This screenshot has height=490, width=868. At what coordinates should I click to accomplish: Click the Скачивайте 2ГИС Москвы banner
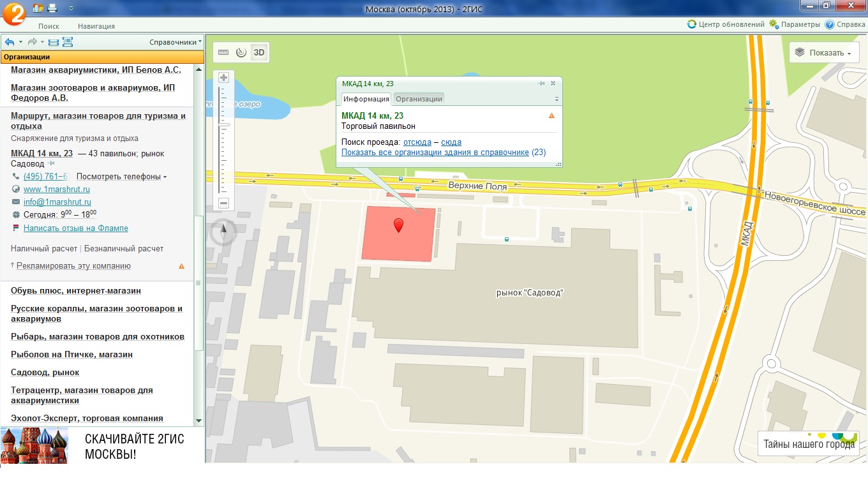102,446
